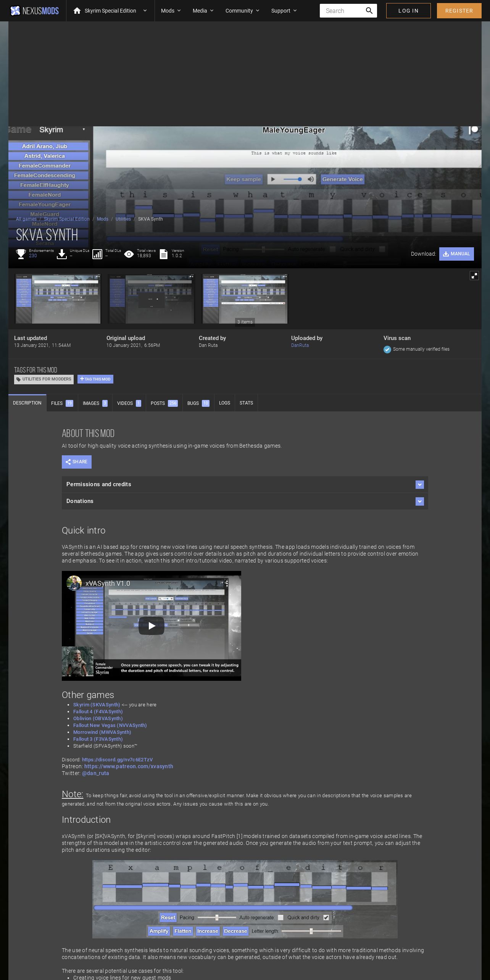The width and height of the screenshot is (490, 980).
Task: Select the first gallery thumbnail
Action: [58, 299]
